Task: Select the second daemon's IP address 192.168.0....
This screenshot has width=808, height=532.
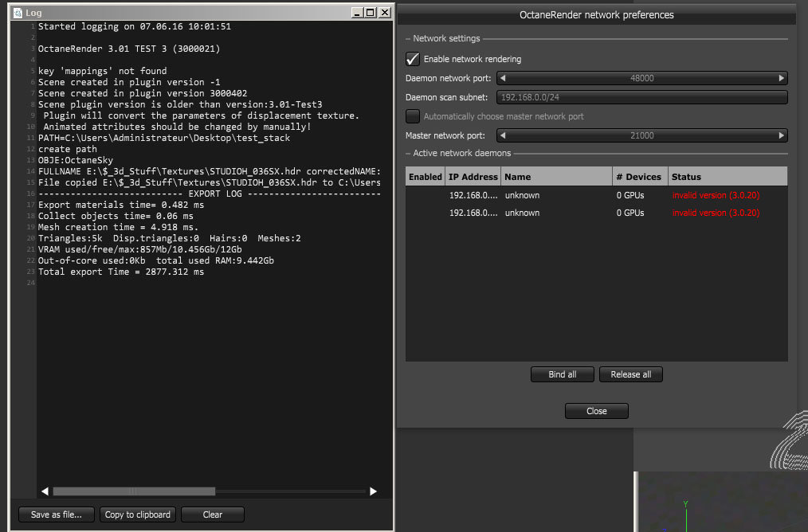Action: point(473,213)
